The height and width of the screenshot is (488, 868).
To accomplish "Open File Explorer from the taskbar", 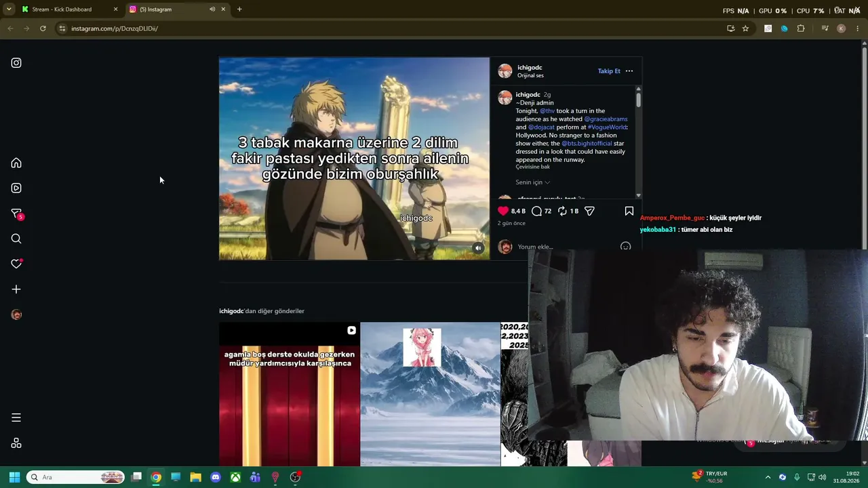I will point(195,477).
